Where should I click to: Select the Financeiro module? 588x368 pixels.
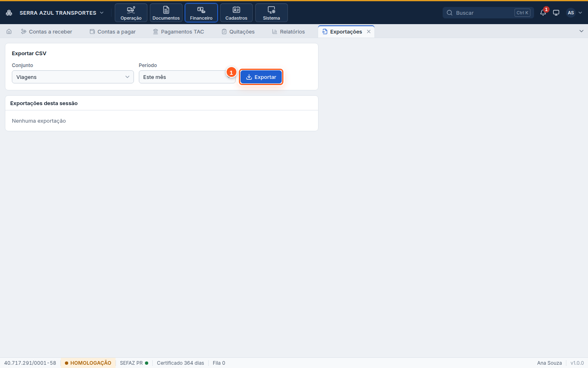(201, 13)
